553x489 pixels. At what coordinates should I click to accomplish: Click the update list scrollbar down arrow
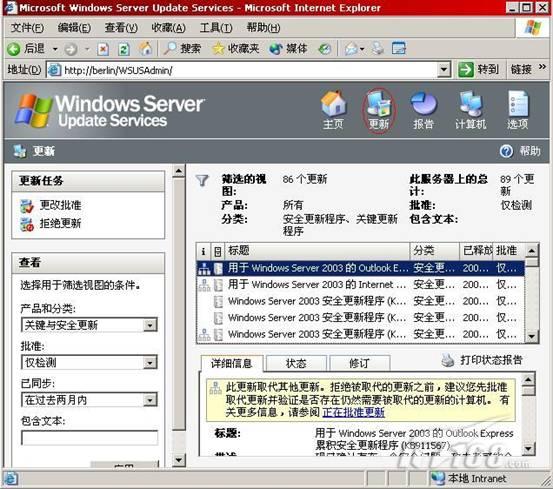coord(531,336)
